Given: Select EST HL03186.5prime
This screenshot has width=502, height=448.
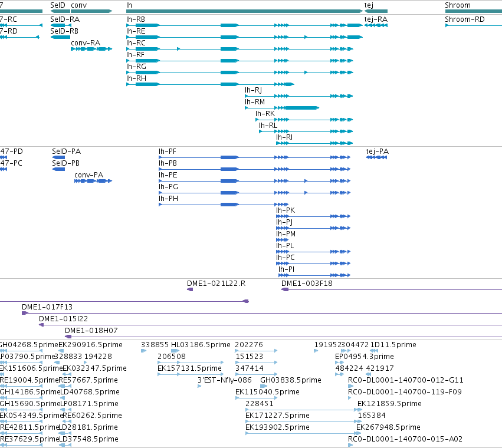Looking at the screenshot, I should tap(175, 351).
